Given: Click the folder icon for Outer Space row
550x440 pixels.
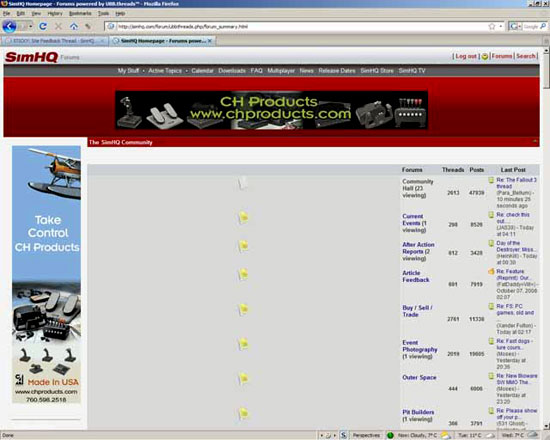Looking at the screenshot, I should click(243, 379).
